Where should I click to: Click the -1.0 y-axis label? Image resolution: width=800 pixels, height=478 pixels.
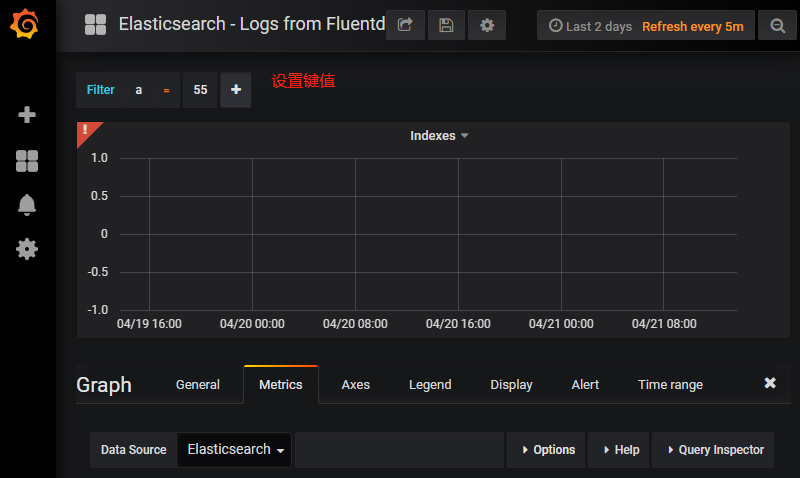pos(97,310)
